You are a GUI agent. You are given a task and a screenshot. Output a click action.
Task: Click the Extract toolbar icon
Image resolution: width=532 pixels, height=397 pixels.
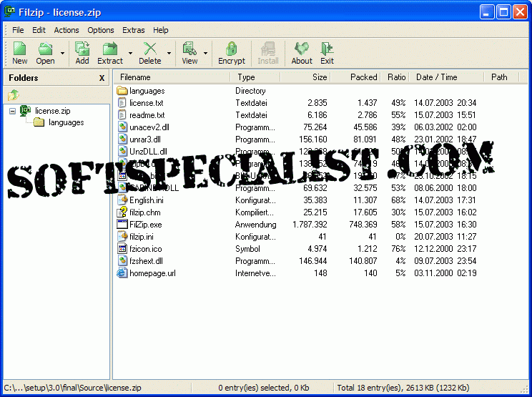110,49
